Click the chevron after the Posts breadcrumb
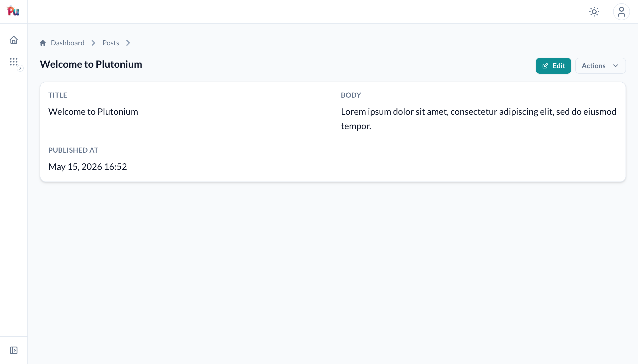This screenshot has height=364, width=638. [x=128, y=43]
